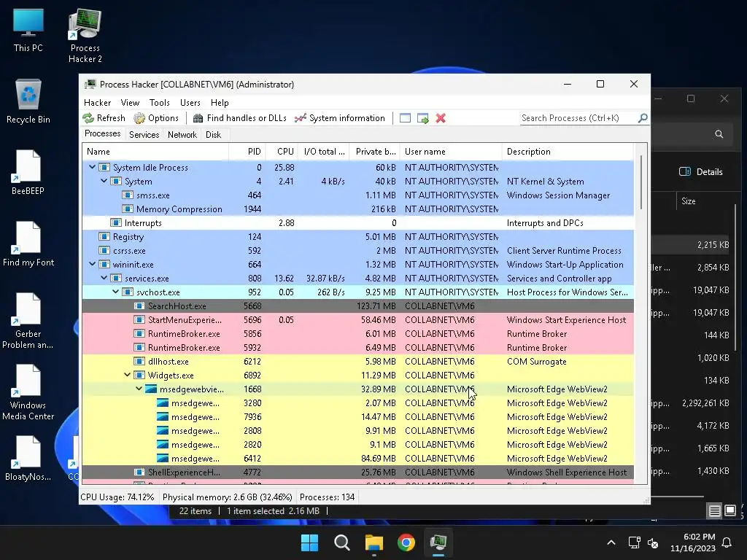Open the View menu
This screenshot has height=560, width=747.
(x=130, y=102)
